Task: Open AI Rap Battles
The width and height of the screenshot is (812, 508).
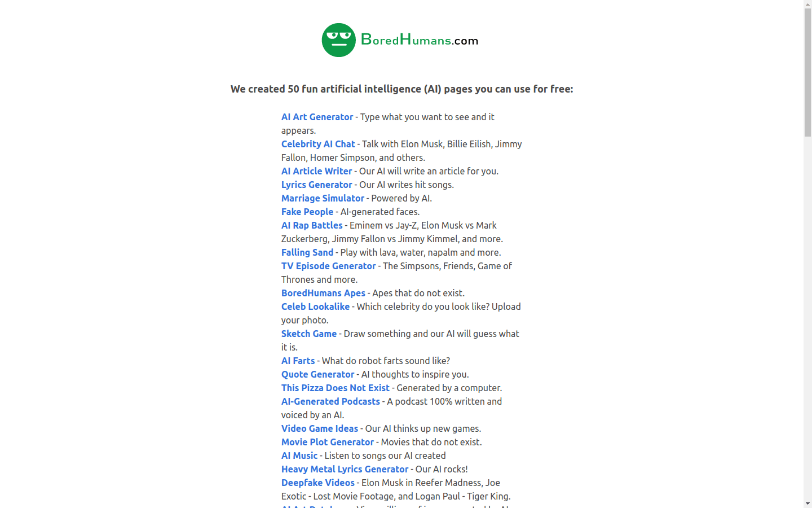Action: click(x=312, y=225)
